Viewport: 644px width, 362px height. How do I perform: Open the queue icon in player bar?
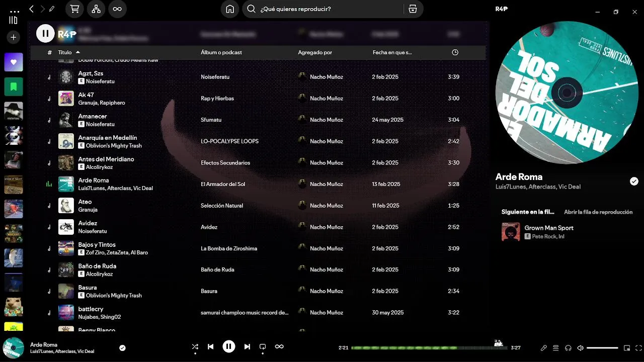point(556,348)
